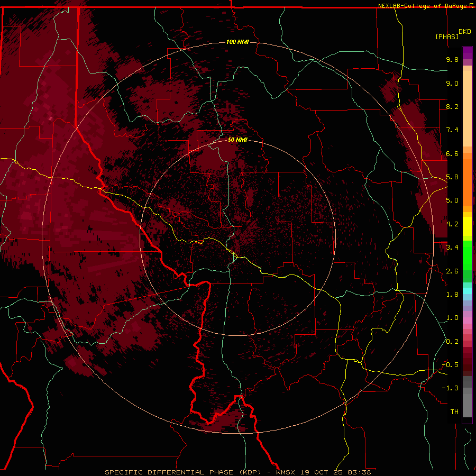Click the 8.2 scale value
This screenshot has height=476, width=476.
pyautogui.click(x=452, y=106)
